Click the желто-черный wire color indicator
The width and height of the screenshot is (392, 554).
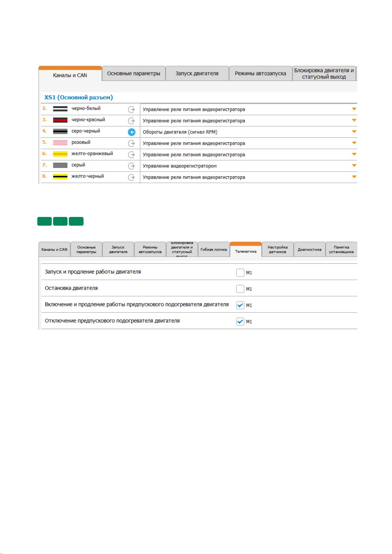pos(60,177)
